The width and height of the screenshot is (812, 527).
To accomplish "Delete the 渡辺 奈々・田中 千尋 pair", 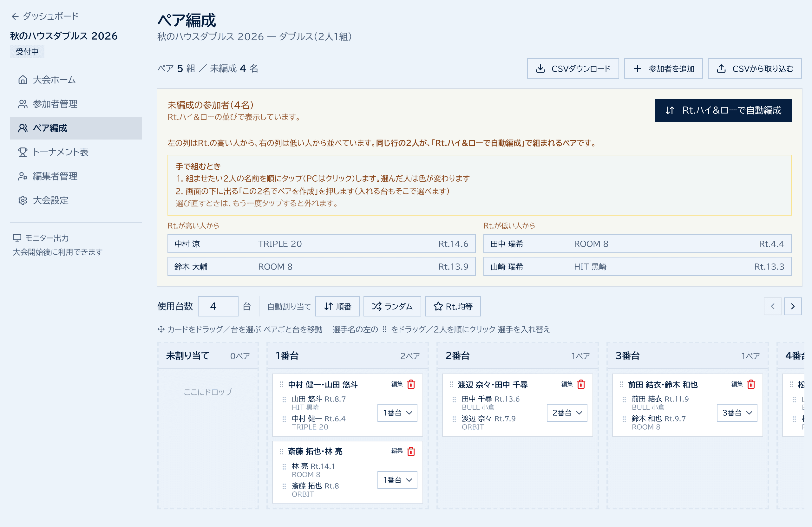I will (581, 384).
